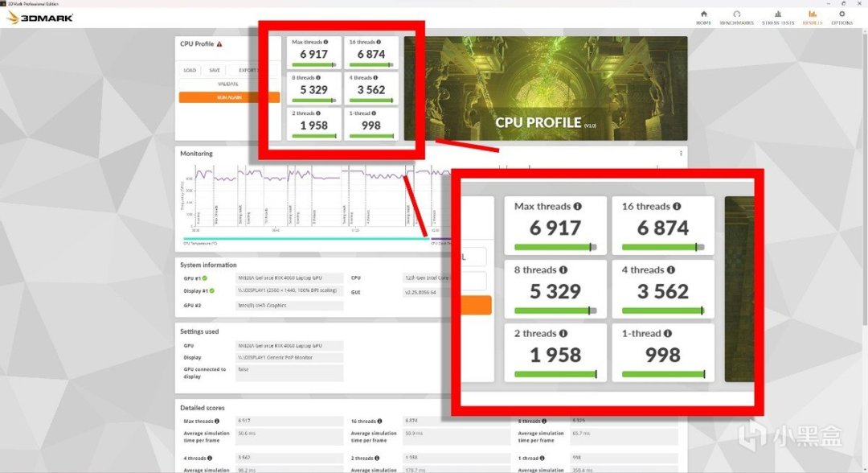Open the Stress Tests section
This screenshot has width=868, height=473.
(x=778, y=18)
